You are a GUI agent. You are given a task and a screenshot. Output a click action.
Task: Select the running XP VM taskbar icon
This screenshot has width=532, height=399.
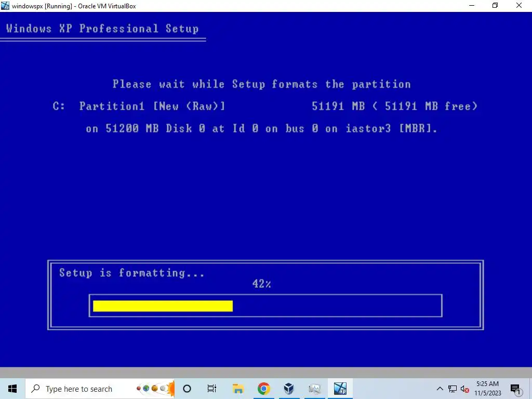tap(340, 389)
